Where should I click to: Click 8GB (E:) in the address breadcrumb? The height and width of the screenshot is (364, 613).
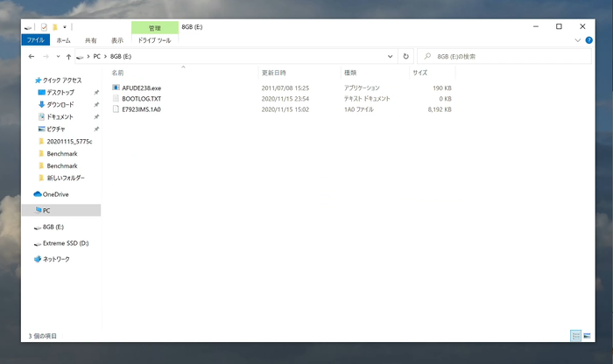click(121, 57)
